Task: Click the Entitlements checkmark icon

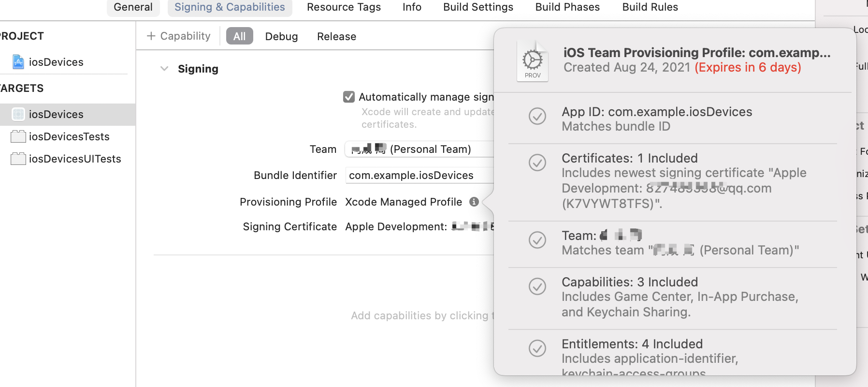Action: click(x=537, y=348)
